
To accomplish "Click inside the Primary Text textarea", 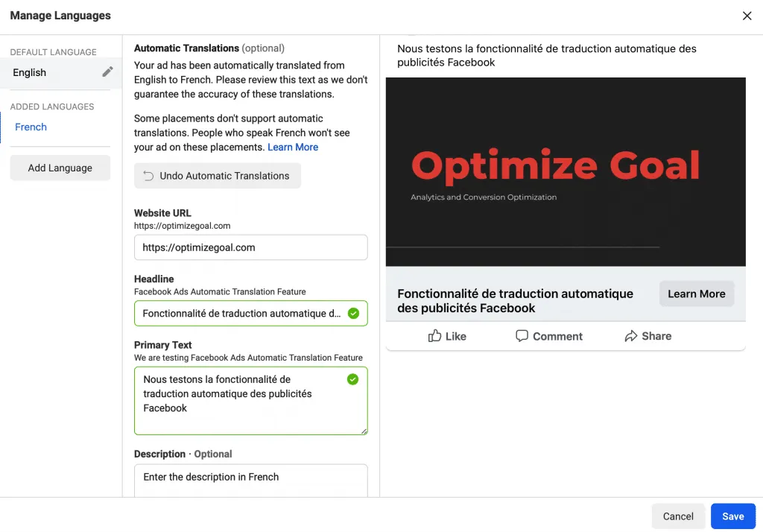I will tap(251, 401).
